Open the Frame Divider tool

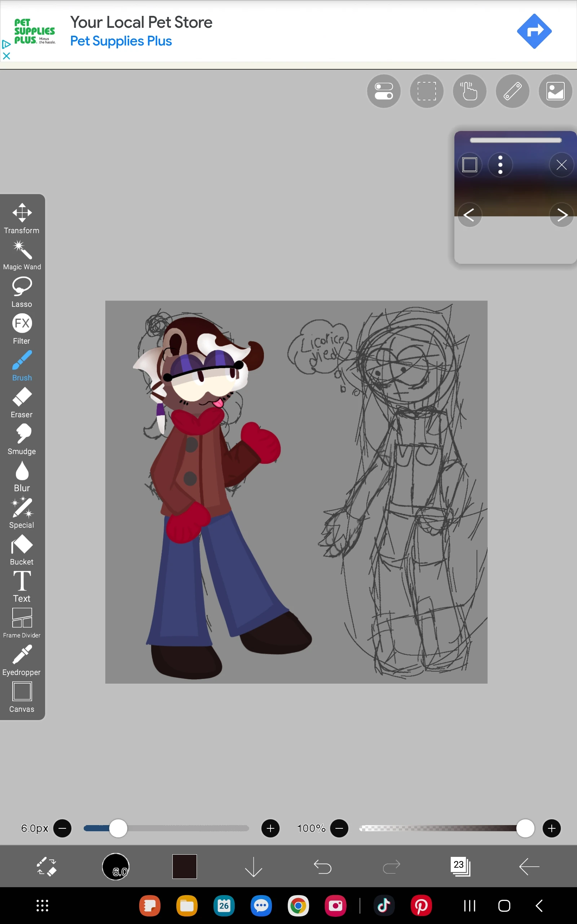22,619
